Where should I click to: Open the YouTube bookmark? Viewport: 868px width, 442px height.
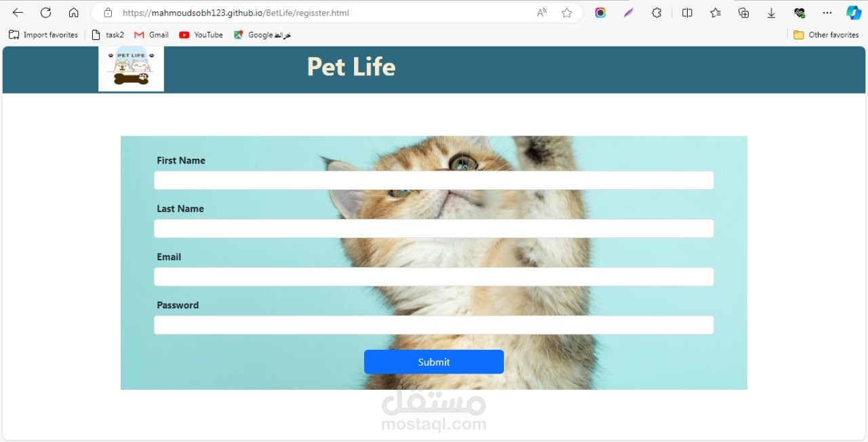click(x=201, y=35)
